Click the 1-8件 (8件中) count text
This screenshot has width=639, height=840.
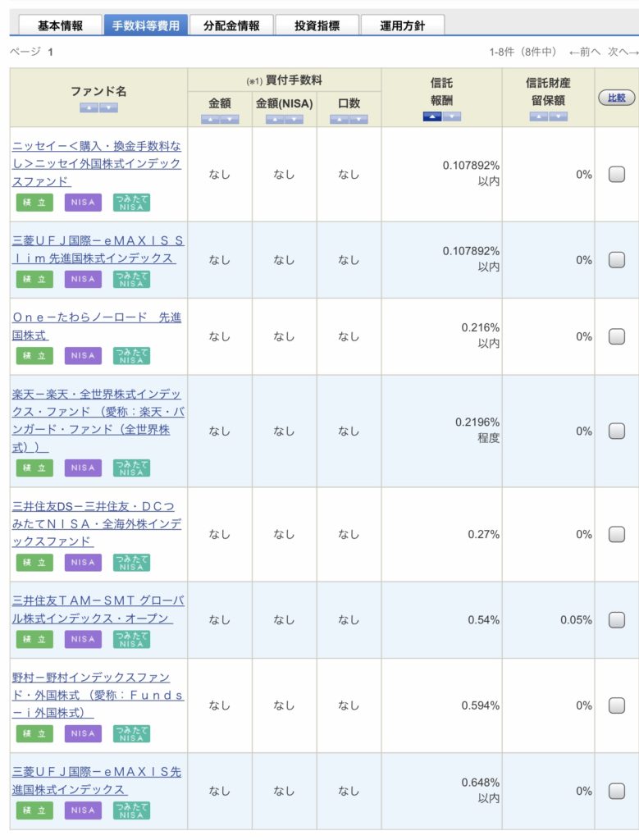(x=523, y=52)
